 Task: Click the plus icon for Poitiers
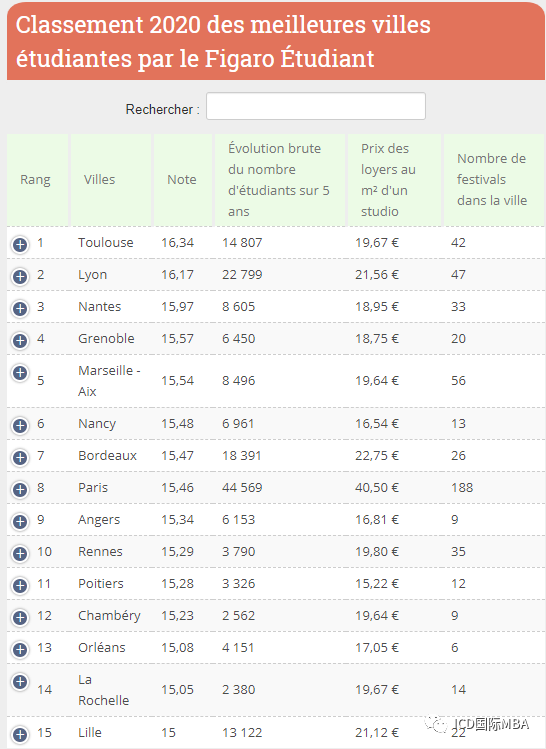[20, 586]
